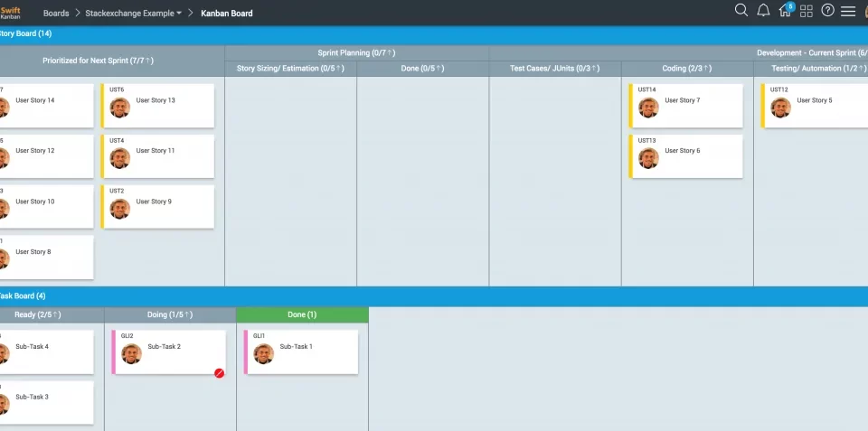Click the red blocked icon on Sub-Task 2
868x431 pixels.
(x=219, y=373)
